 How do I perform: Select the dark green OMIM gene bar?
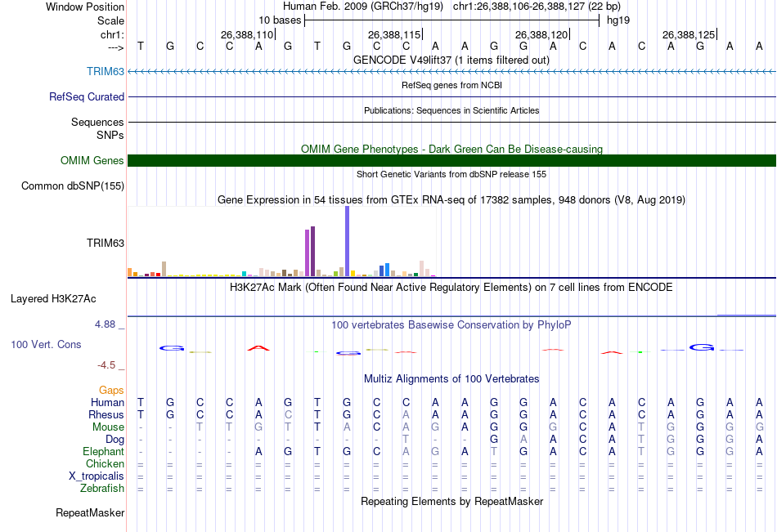click(x=451, y=160)
